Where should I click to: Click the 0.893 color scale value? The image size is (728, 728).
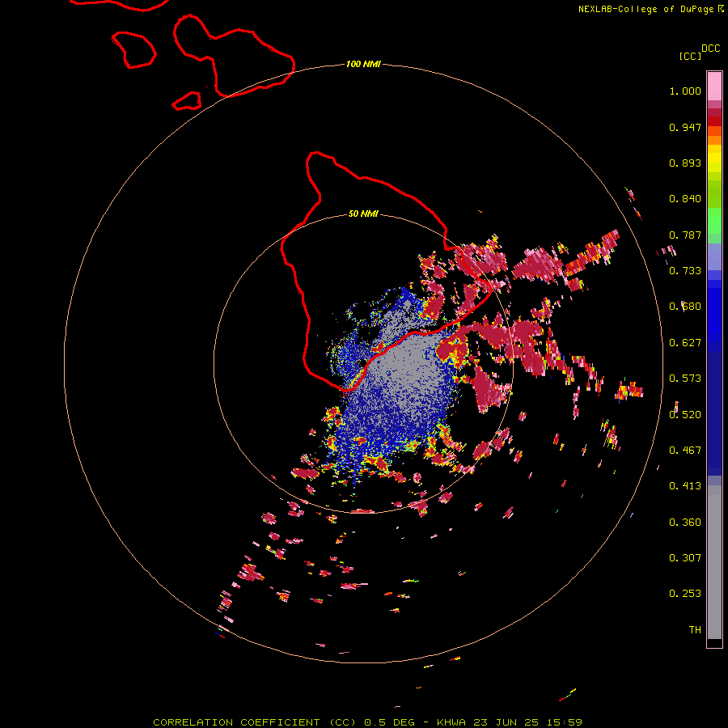point(685,163)
